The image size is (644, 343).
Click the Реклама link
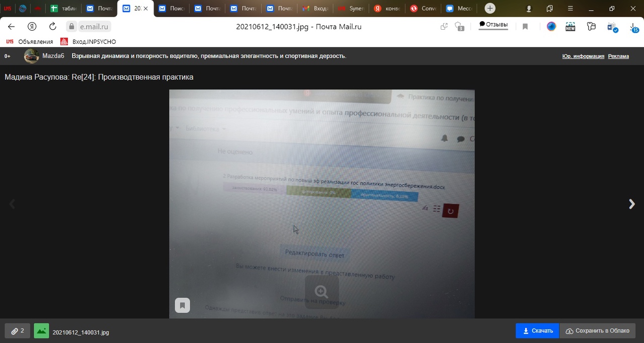coord(618,56)
